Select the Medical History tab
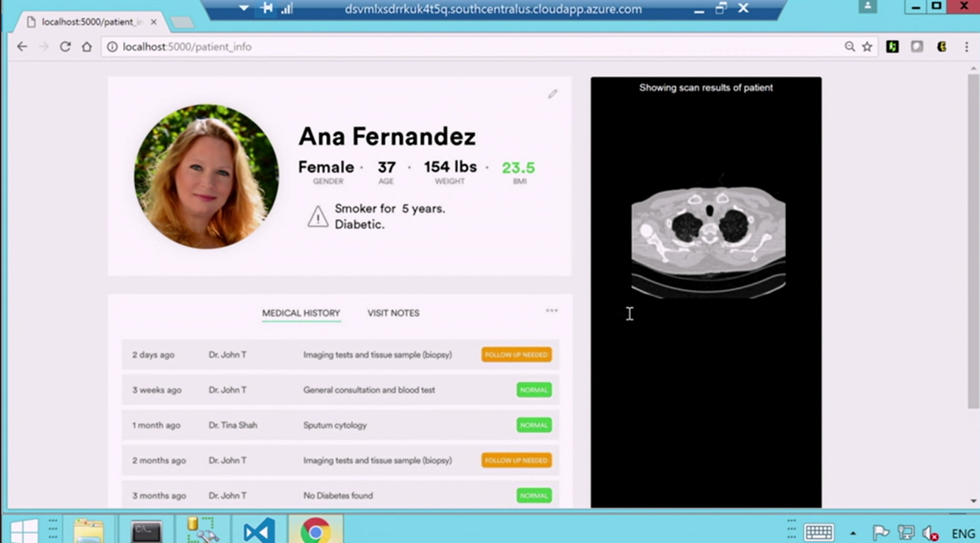Screen dimensions: 980x543 point(301,313)
